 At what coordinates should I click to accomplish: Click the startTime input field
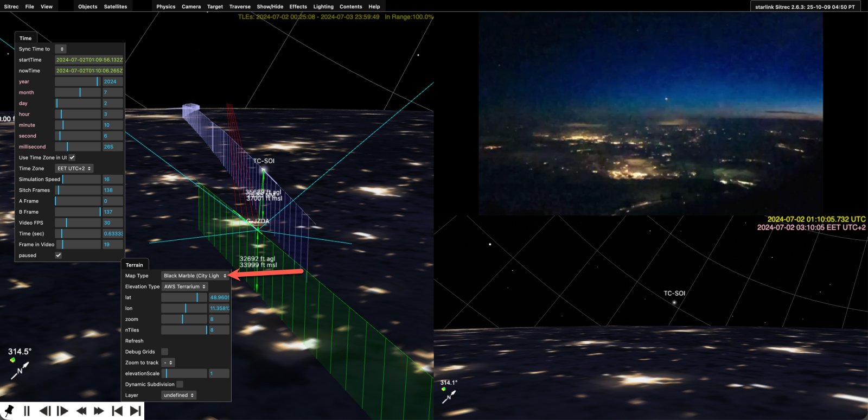(89, 60)
